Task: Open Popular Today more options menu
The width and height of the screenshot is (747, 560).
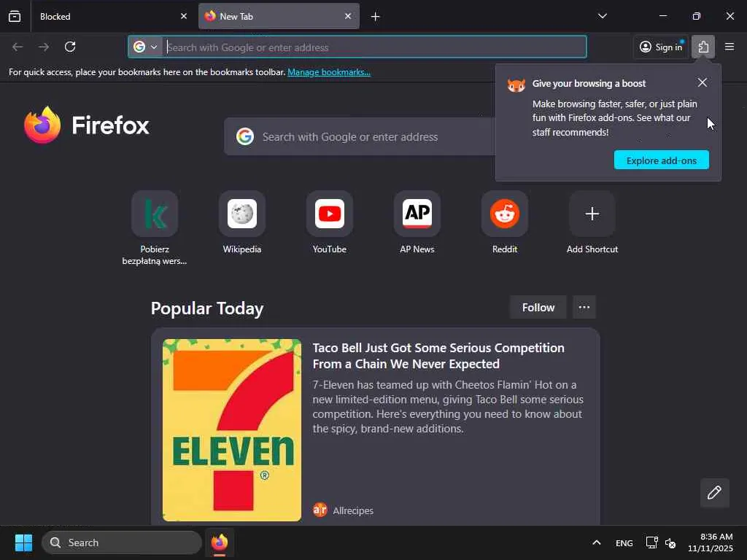Action: (x=584, y=307)
